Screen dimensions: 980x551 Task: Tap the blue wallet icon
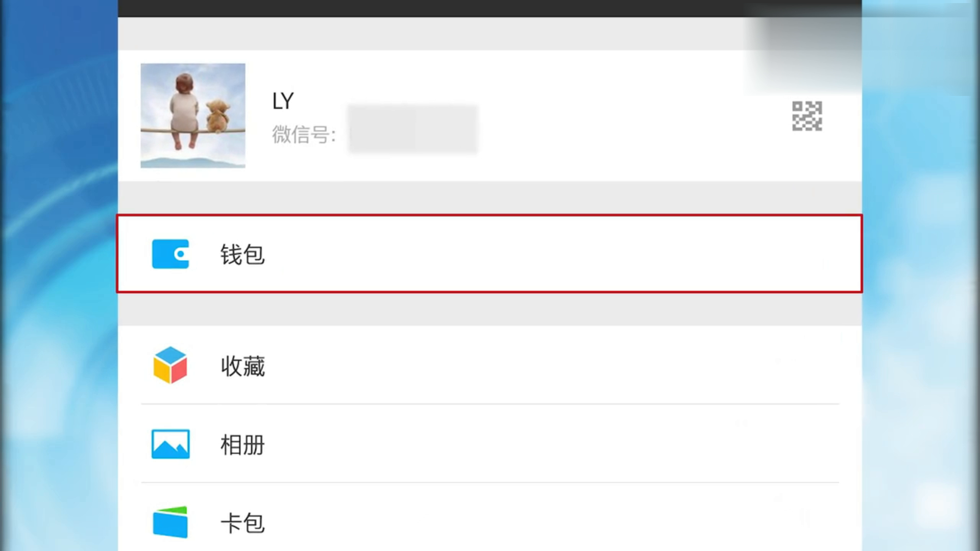coord(170,254)
